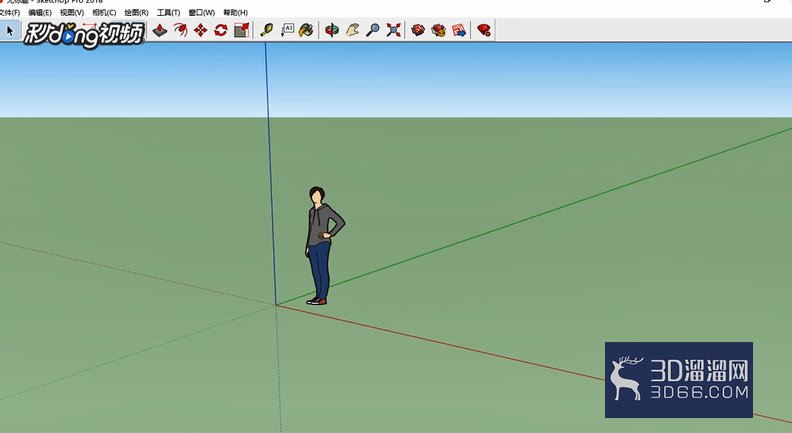This screenshot has width=792, height=433.
Task: Select the Rotate tool
Action: (x=221, y=30)
